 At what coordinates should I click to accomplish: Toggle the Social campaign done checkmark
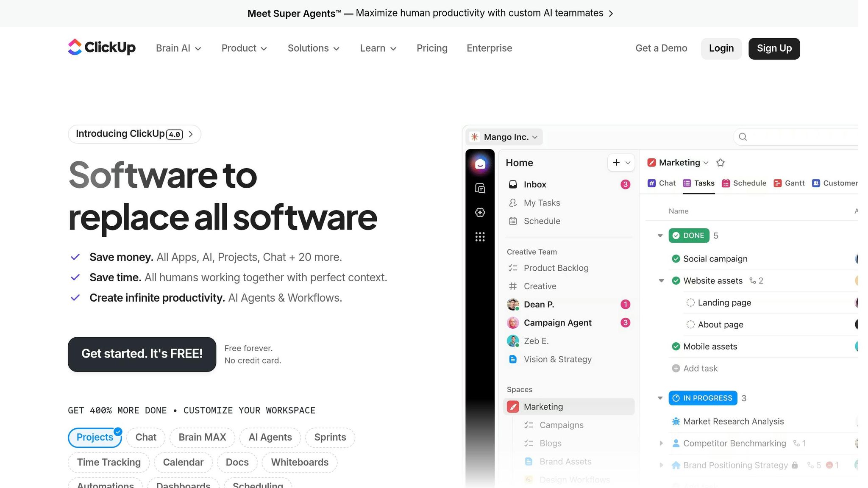tap(676, 259)
